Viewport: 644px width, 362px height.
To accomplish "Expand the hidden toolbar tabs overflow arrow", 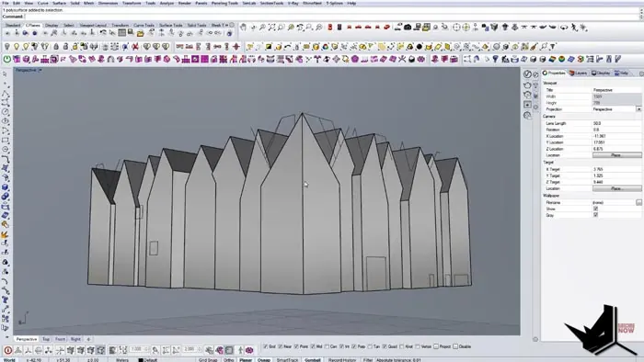I will click(x=226, y=25).
